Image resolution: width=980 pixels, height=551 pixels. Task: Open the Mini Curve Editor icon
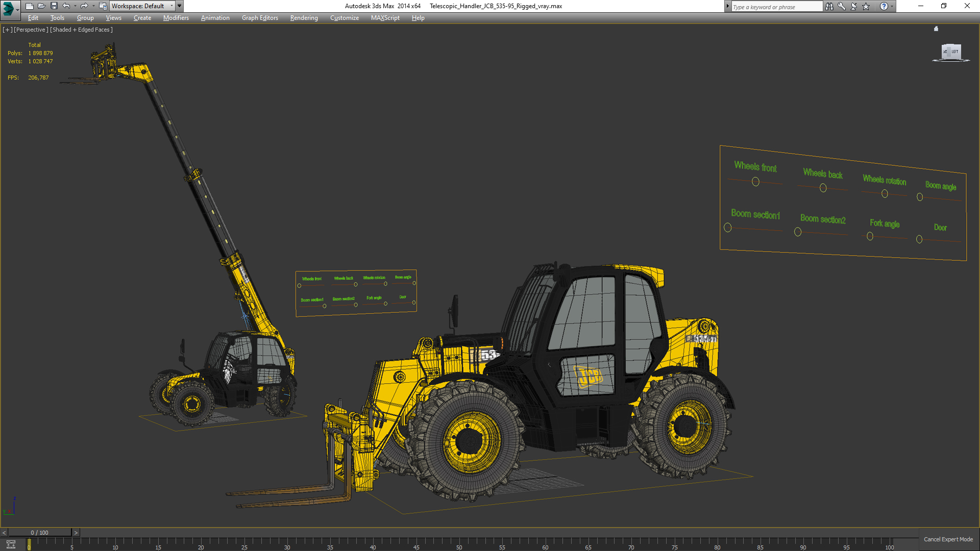click(11, 544)
